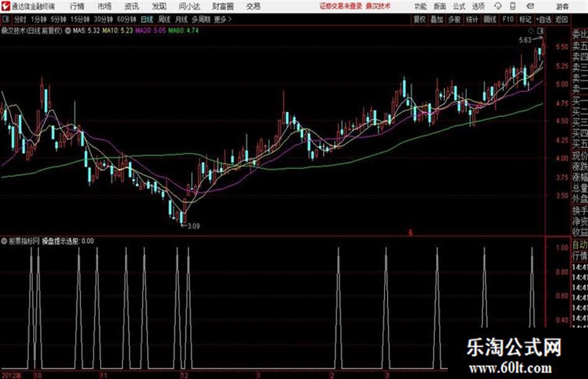Open the mail envelope icon in title bar
This screenshot has width=588, height=379.
pos(530,6)
